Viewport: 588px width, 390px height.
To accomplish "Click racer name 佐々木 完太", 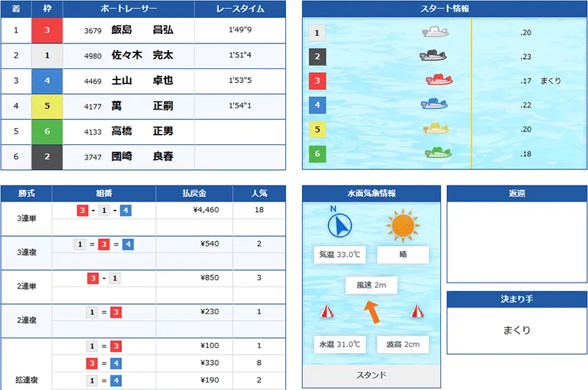I will coord(142,55).
